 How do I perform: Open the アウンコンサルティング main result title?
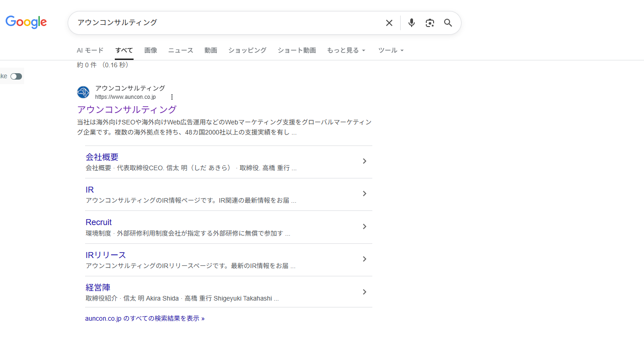coord(127,110)
